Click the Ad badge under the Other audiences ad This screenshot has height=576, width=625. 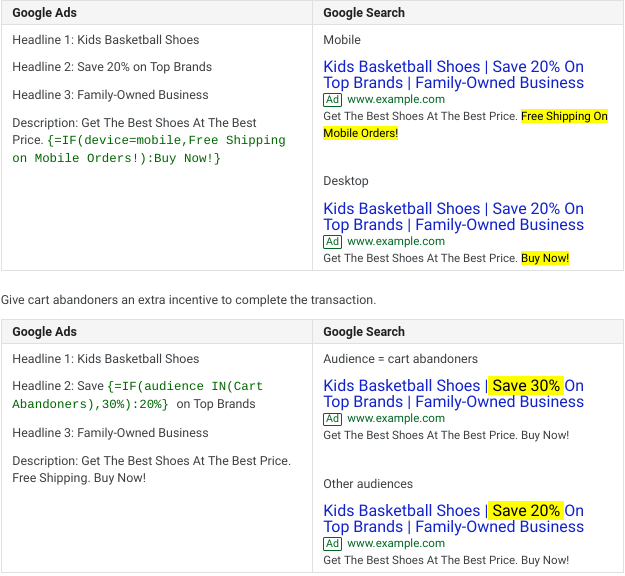tap(332, 544)
